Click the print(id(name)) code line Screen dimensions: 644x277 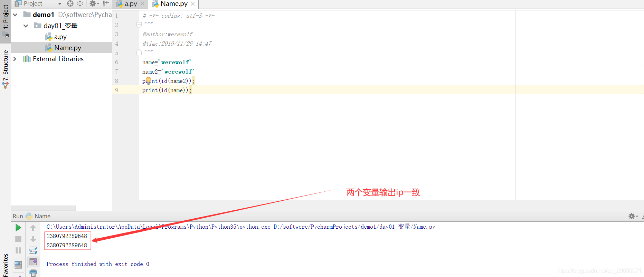(x=167, y=90)
